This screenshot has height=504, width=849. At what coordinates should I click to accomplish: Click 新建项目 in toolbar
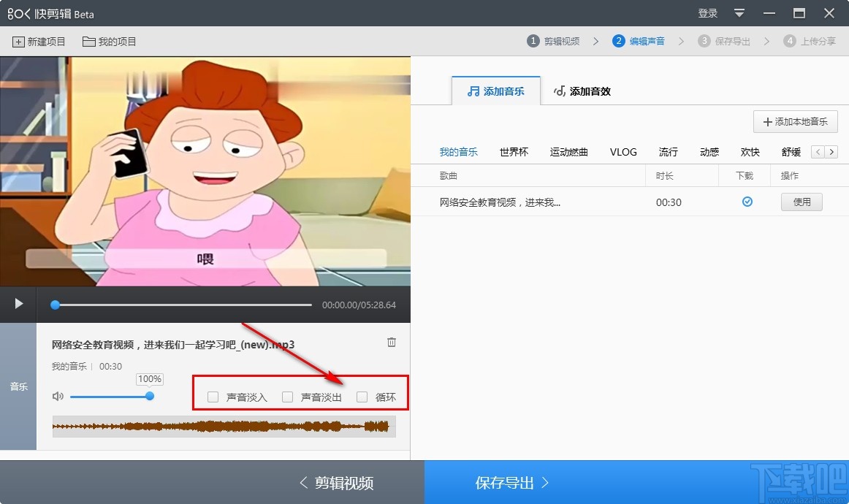[x=39, y=42]
